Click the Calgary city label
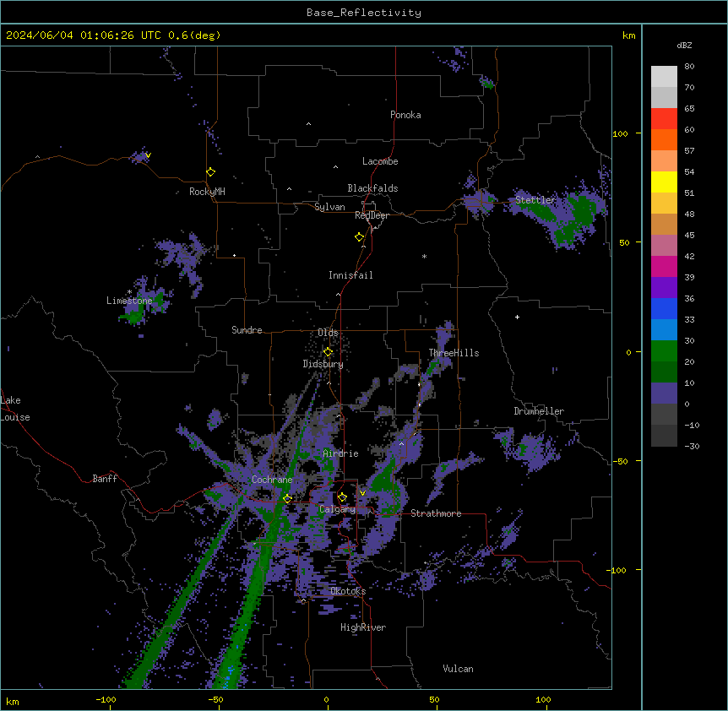Screen dimensions: 728x711 [337, 509]
